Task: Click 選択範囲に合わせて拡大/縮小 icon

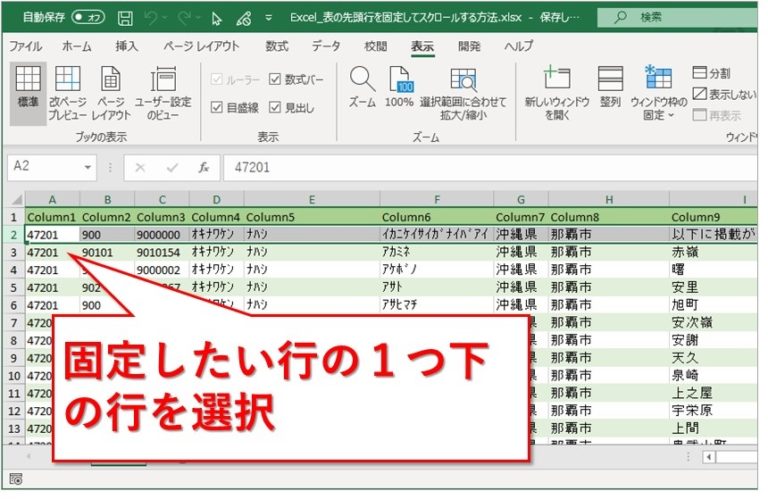Action: click(463, 93)
